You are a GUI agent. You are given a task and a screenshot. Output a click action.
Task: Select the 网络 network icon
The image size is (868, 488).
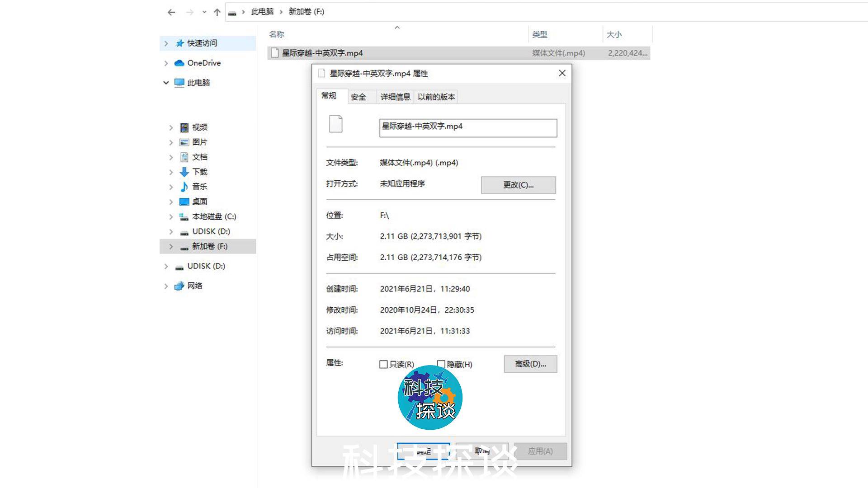tap(179, 286)
